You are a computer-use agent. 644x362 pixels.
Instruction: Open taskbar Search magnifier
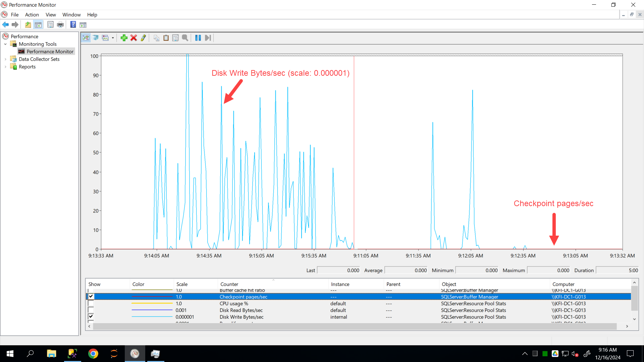[x=30, y=354]
